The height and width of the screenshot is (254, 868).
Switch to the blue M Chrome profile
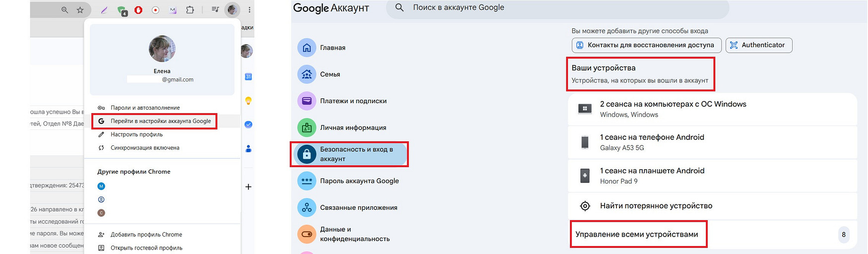(101, 187)
